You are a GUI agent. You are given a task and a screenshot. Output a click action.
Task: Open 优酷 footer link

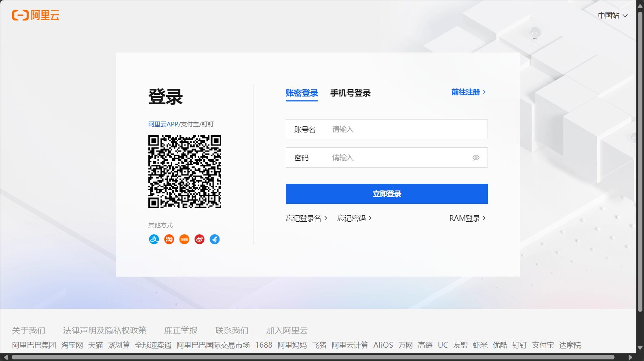500,345
